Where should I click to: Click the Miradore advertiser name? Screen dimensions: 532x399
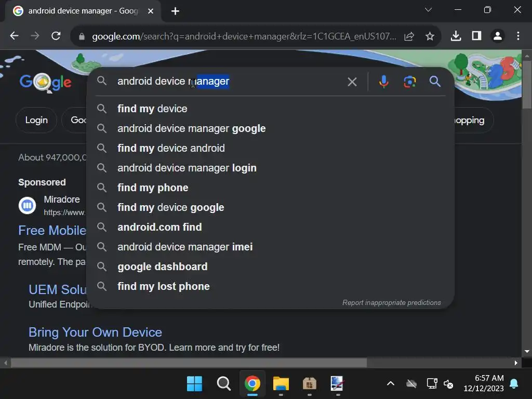pyautogui.click(x=62, y=199)
